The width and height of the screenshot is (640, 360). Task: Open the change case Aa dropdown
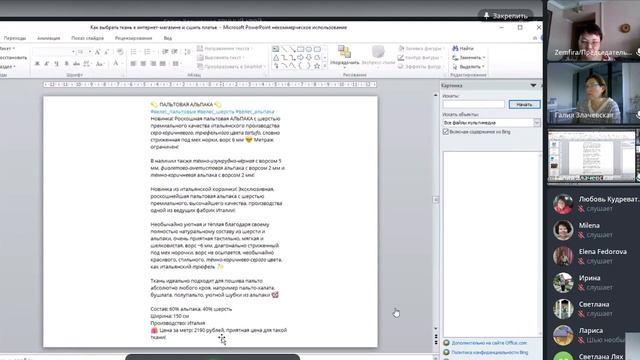click(x=99, y=64)
